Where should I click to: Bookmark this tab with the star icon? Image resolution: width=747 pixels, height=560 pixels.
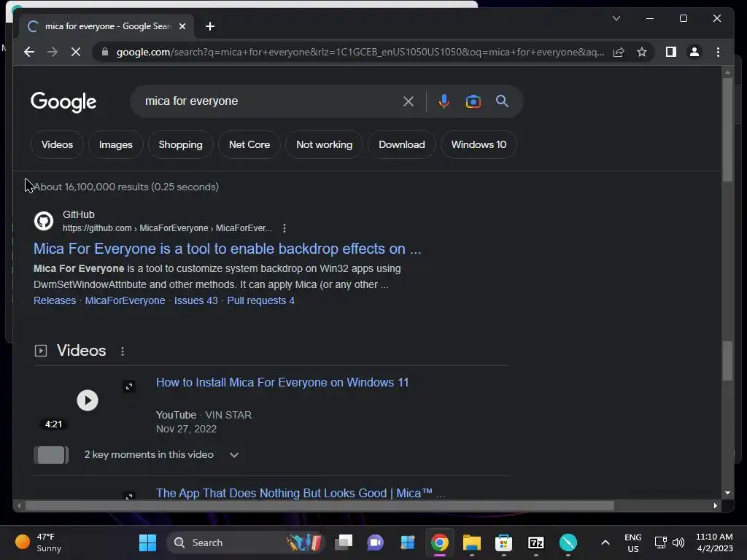pyautogui.click(x=642, y=52)
